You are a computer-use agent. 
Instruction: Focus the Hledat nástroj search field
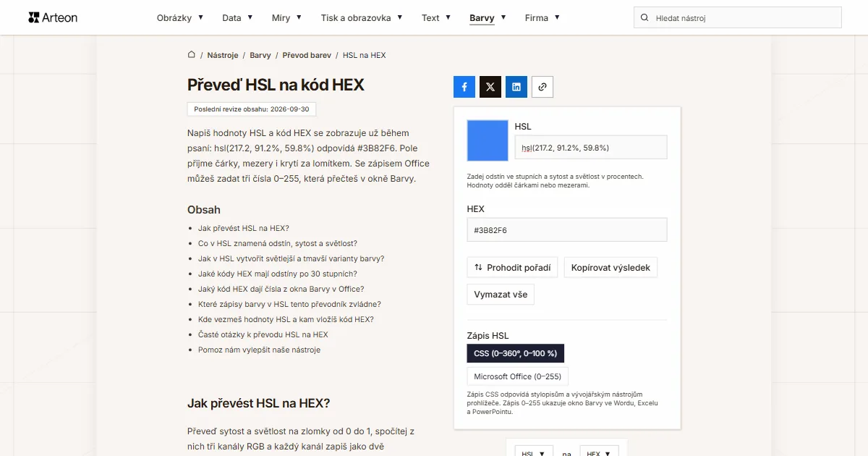pos(738,17)
